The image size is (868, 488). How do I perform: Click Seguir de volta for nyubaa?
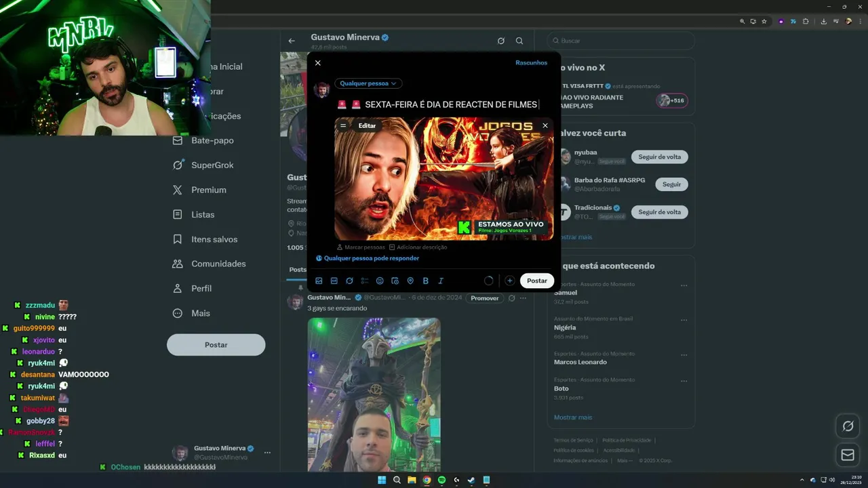pos(659,157)
